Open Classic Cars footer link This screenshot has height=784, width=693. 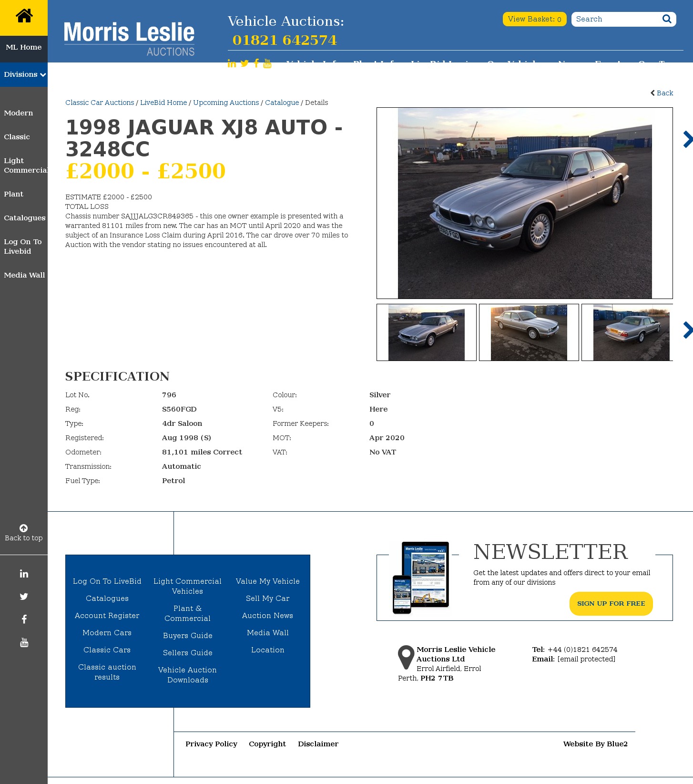107,650
